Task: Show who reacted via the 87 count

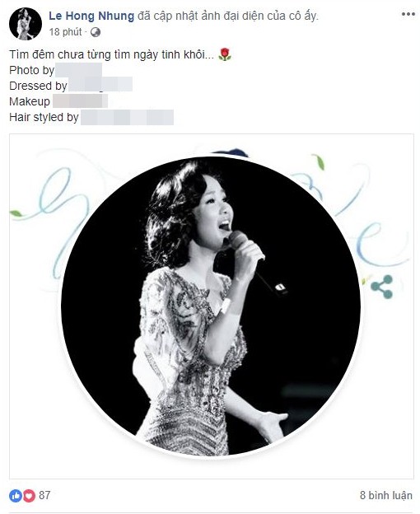Action: click(44, 495)
